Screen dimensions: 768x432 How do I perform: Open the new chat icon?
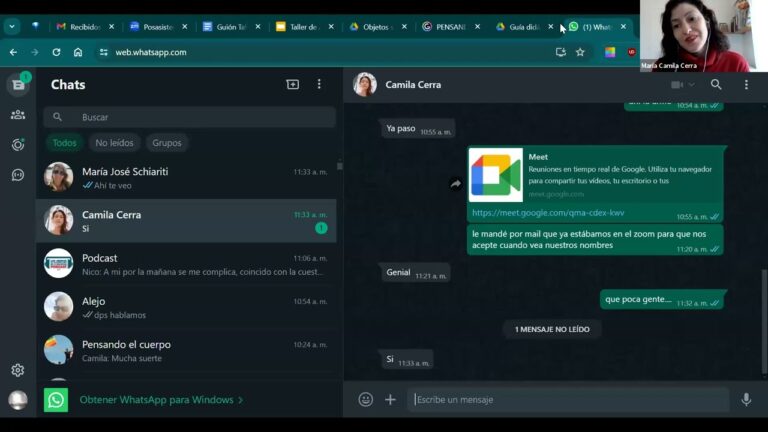(x=292, y=85)
